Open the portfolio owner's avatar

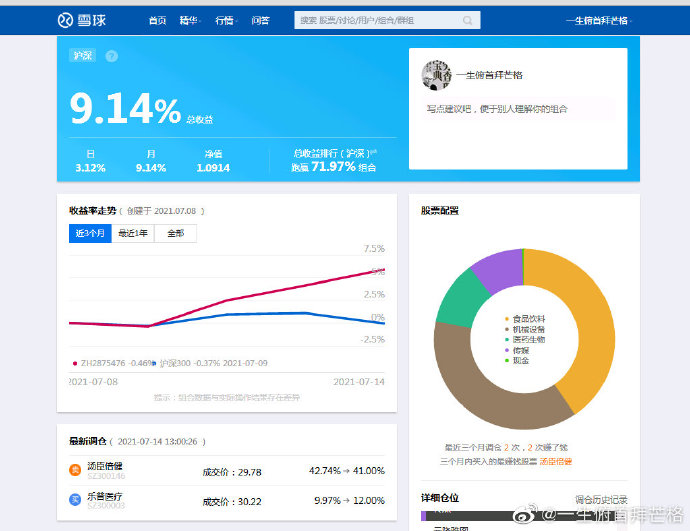(437, 75)
